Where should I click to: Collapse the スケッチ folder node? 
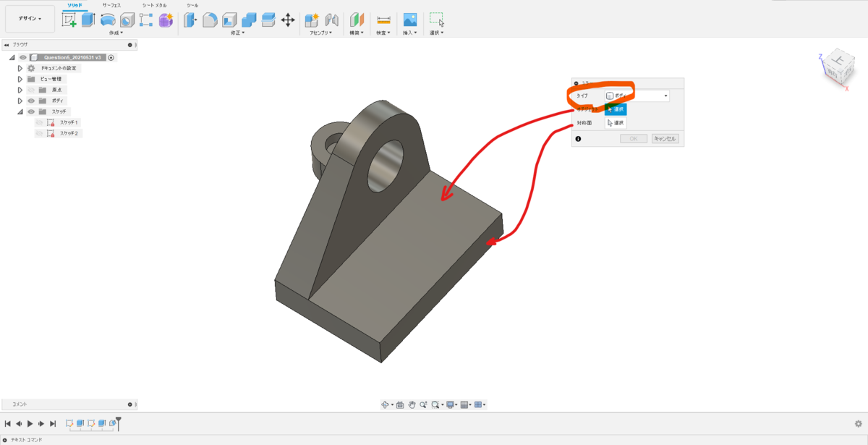(20, 111)
